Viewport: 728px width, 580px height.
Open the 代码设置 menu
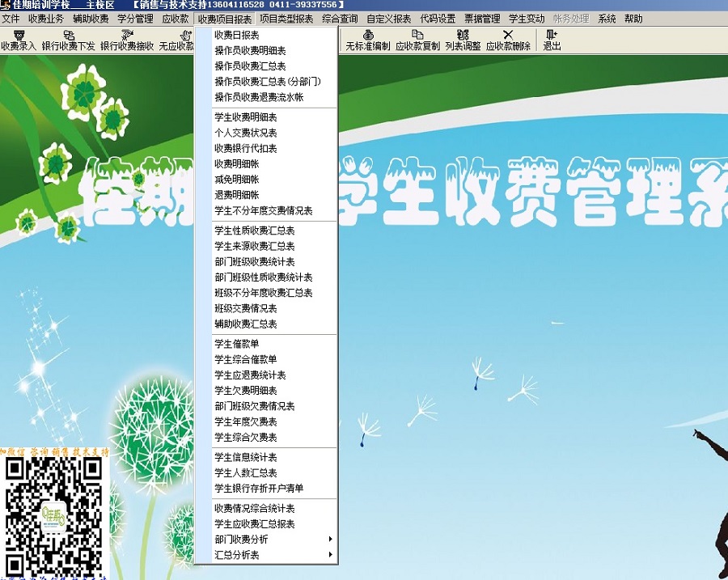tap(438, 19)
